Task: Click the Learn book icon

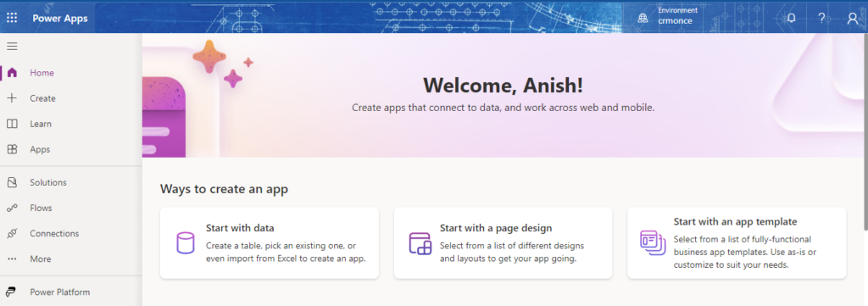Action: 12,124
